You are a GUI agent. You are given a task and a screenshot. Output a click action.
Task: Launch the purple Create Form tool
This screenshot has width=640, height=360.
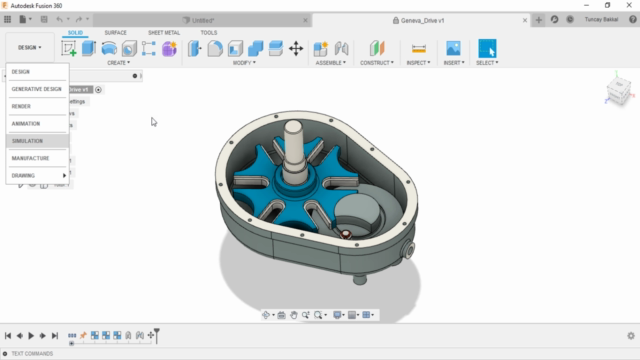click(169, 48)
